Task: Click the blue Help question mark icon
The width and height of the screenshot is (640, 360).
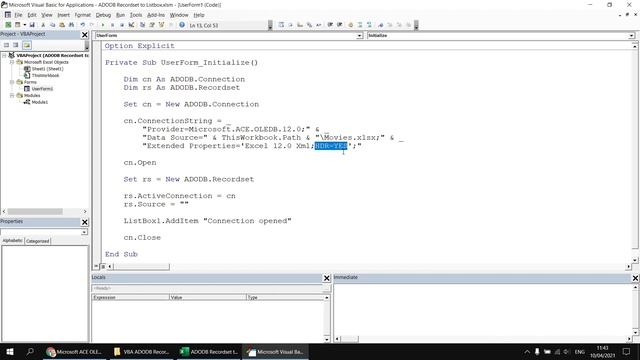Action: (182, 25)
